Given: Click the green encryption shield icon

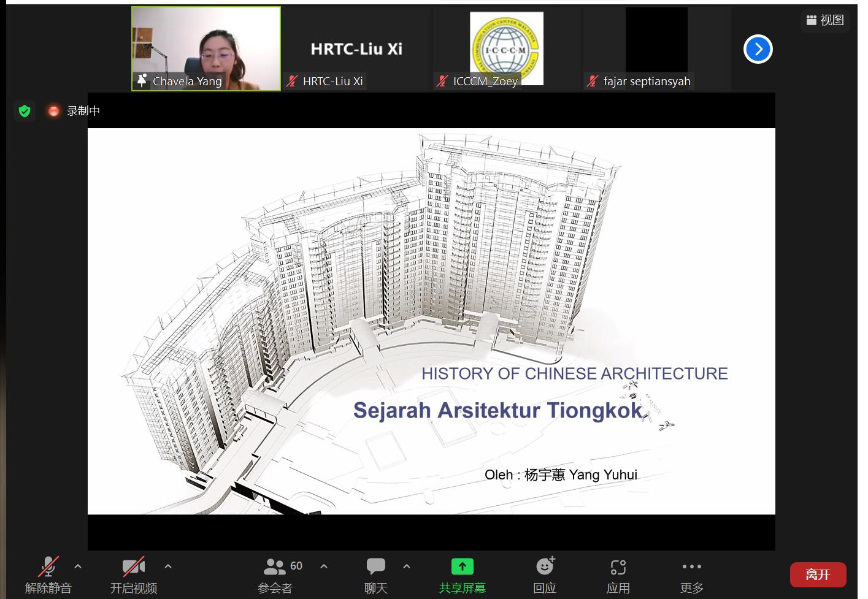Looking at the screenshot, I should (25, 111).
